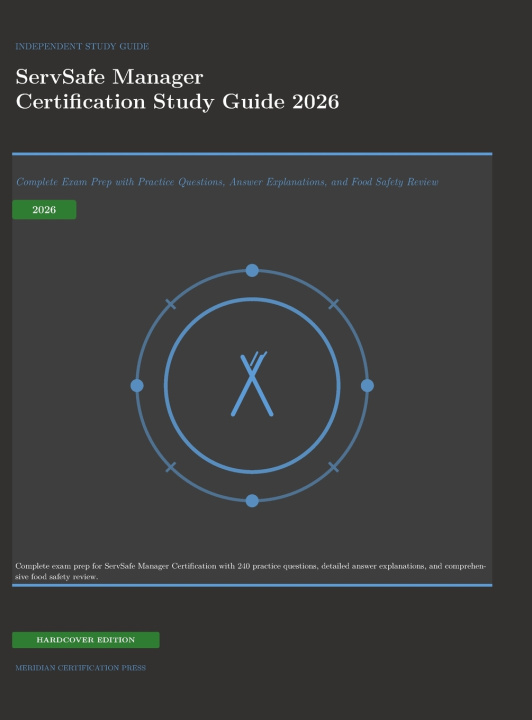Click the description text mentioning 240 practice questions
This screenshot has height=720, width=532.
[251, 571]
